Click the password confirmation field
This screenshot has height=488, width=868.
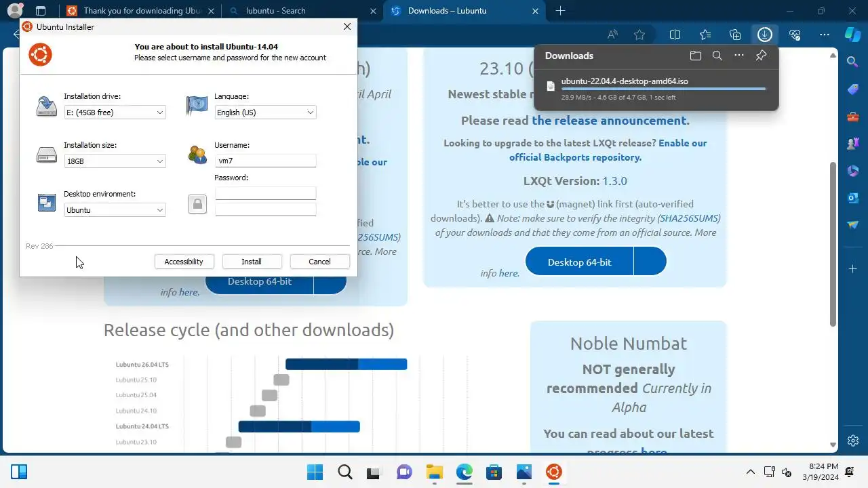[265, 209]
